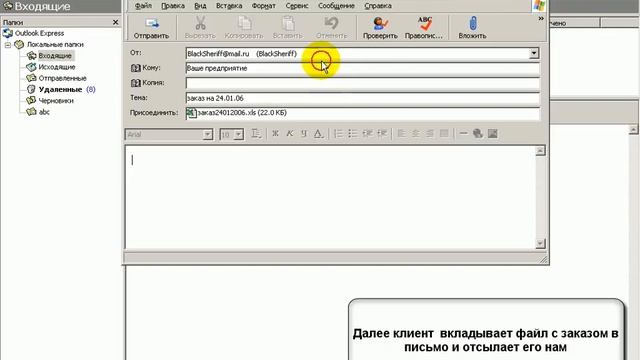
Task: Apply bulleted list formatting
Action: [353, 133]
